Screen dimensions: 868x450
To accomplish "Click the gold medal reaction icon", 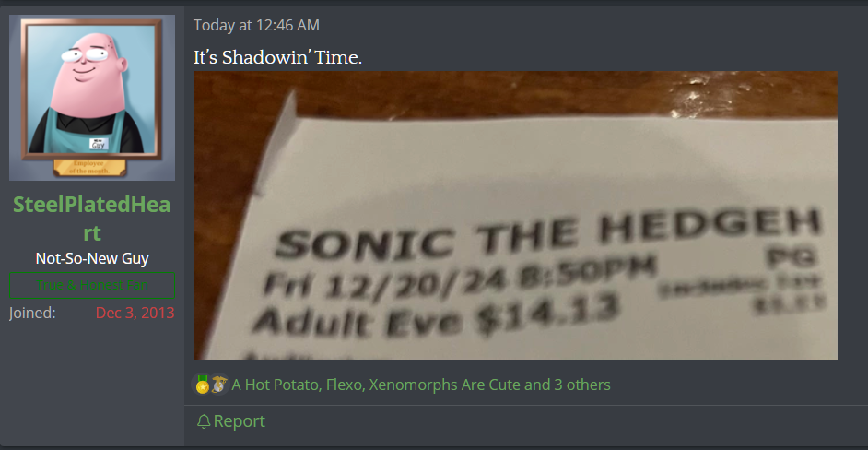I will point(202,385).
